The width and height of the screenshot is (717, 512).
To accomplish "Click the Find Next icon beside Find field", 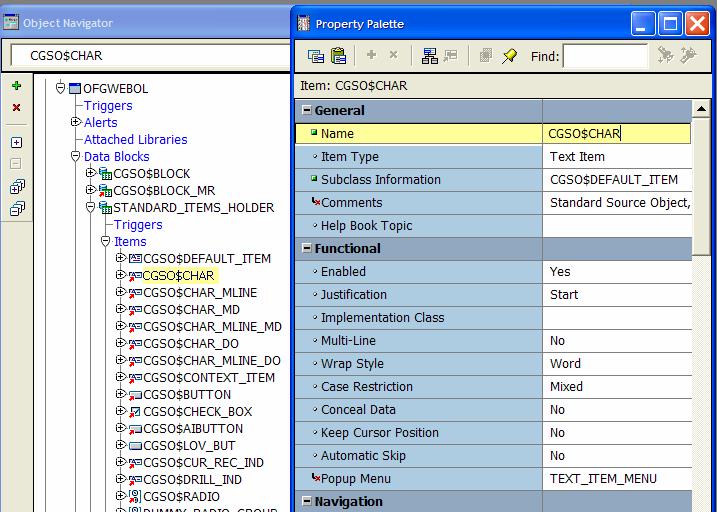I will coord(665,56).
